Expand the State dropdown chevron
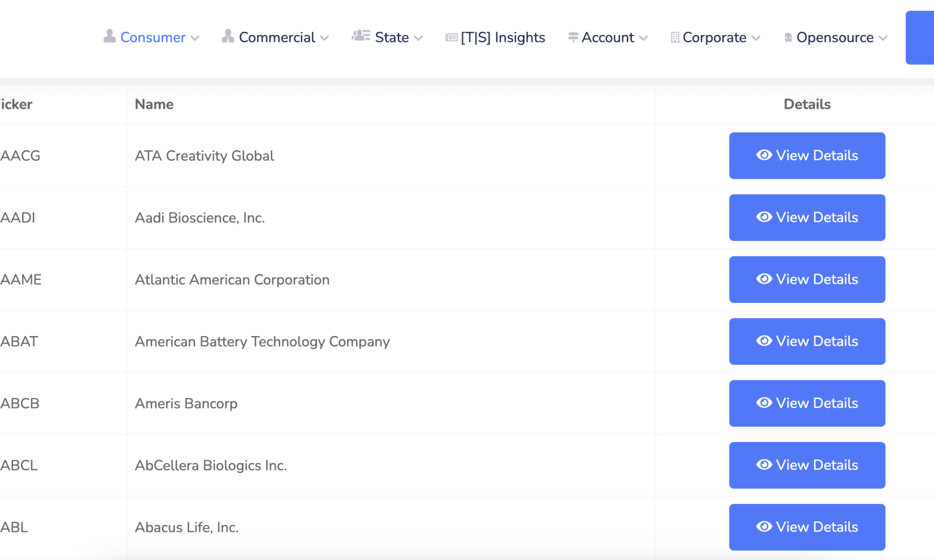This screenshot has height=560, width=934. (418, 38)
